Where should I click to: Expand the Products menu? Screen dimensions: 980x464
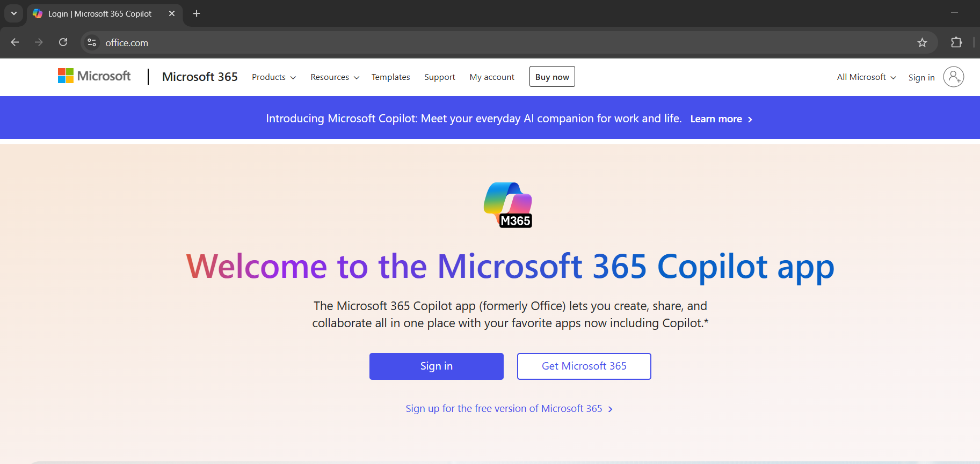274,77
